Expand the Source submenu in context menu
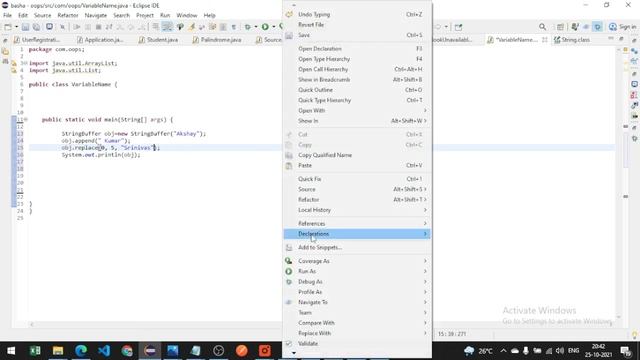Image resolution: width=640 pixels, height=360 pixels. point(357,189)
